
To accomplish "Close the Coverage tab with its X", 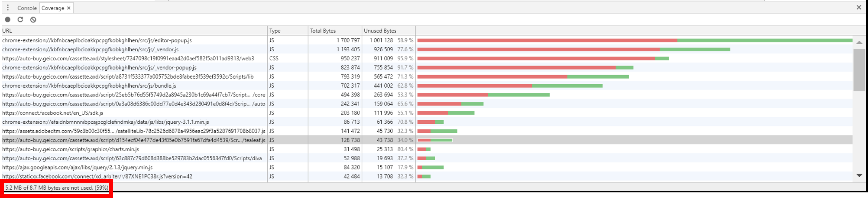I will [x=69, y=8].
